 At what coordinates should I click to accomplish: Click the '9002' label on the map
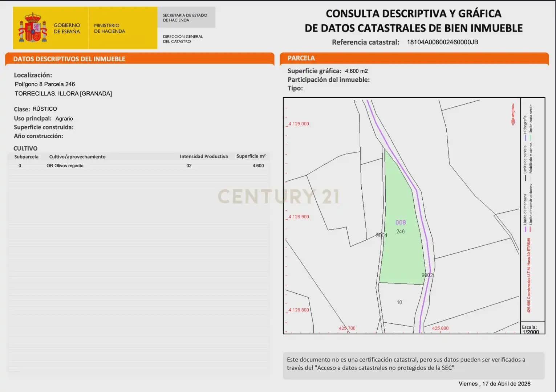coord(427,275)
